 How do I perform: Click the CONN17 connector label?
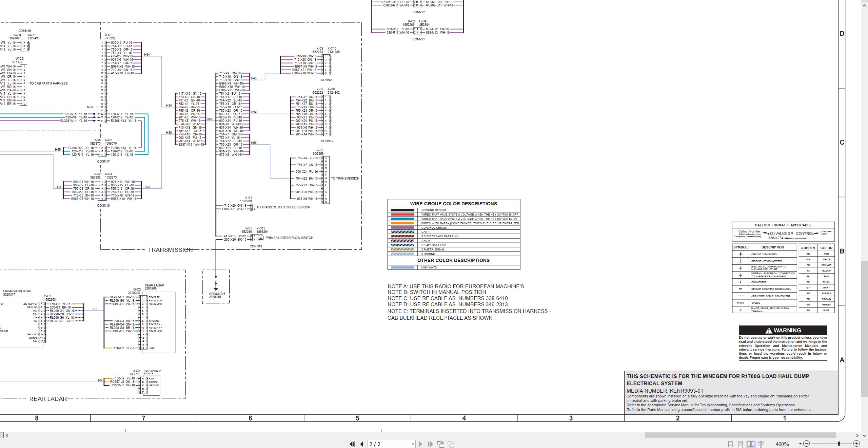point(103,162)
